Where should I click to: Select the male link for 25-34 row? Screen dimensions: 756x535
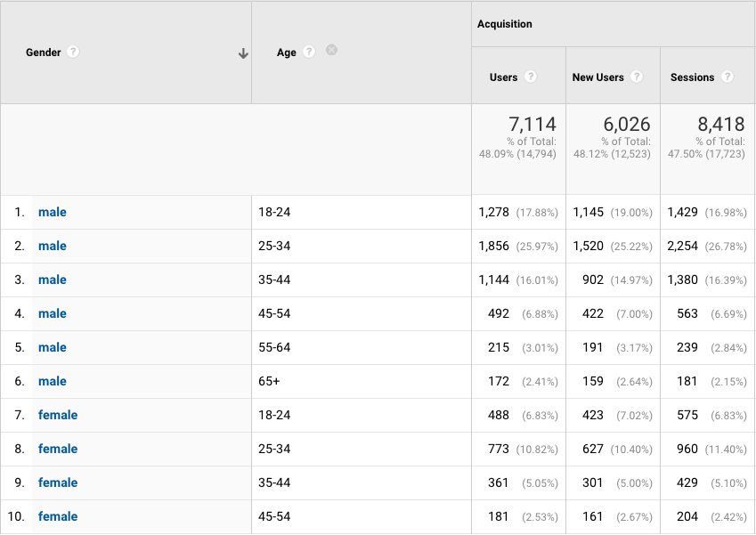[52, 246]
